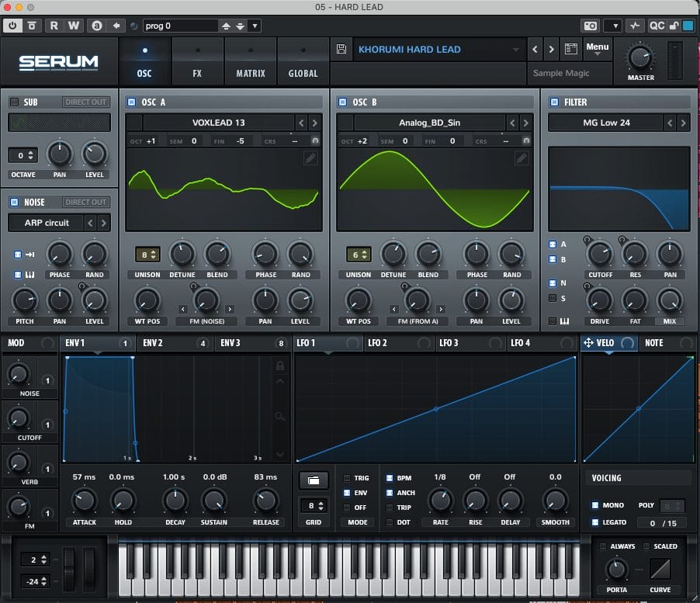The height and width of the screenshot is (603, 700).
Task: Click the camera snapshot icon
Action: point(590,26)
